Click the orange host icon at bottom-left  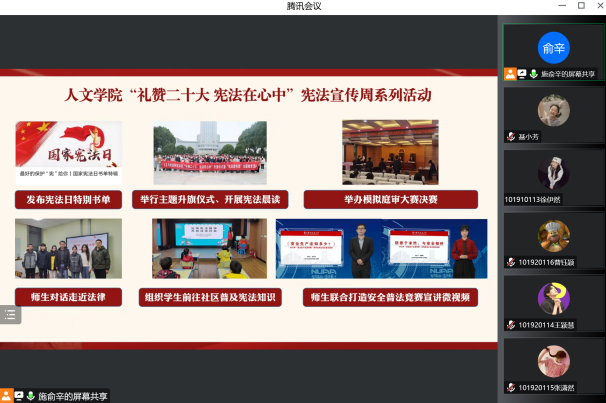pos(7,396)
